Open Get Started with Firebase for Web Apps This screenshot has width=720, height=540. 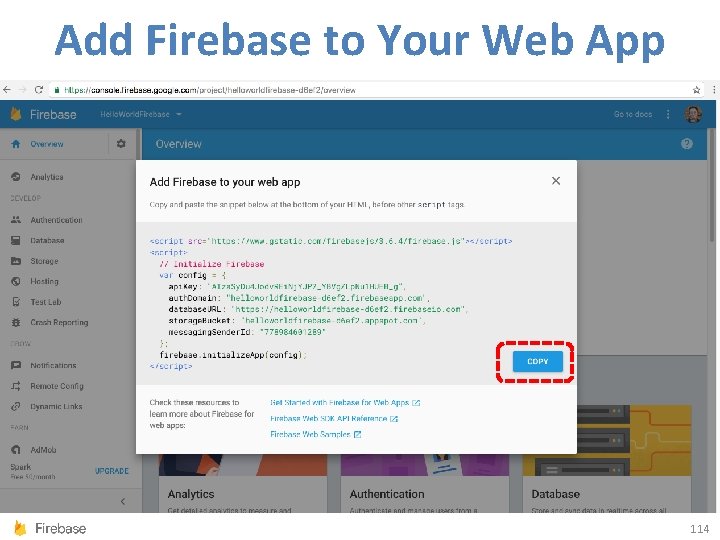pyautogui.click(x=345, y=402)
